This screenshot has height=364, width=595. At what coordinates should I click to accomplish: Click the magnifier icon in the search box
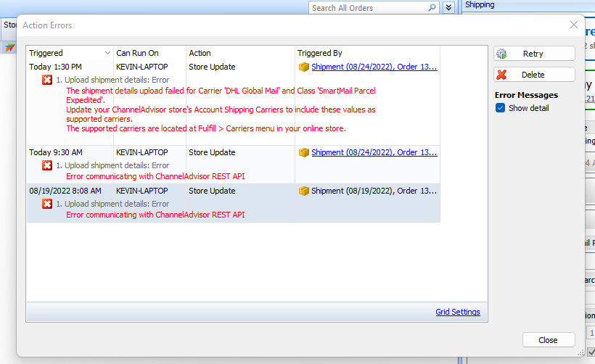point(432,7)
